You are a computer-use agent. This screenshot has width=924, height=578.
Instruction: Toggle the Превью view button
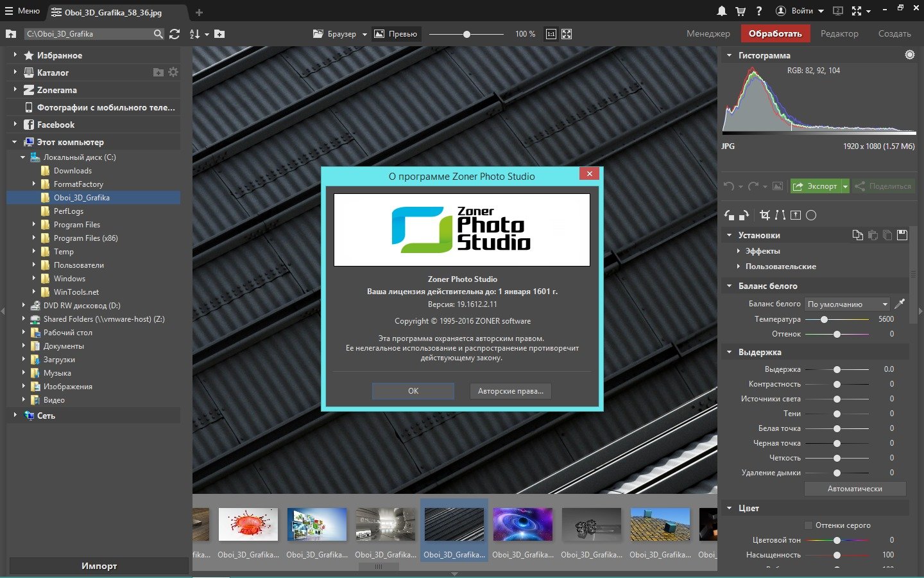396,34
